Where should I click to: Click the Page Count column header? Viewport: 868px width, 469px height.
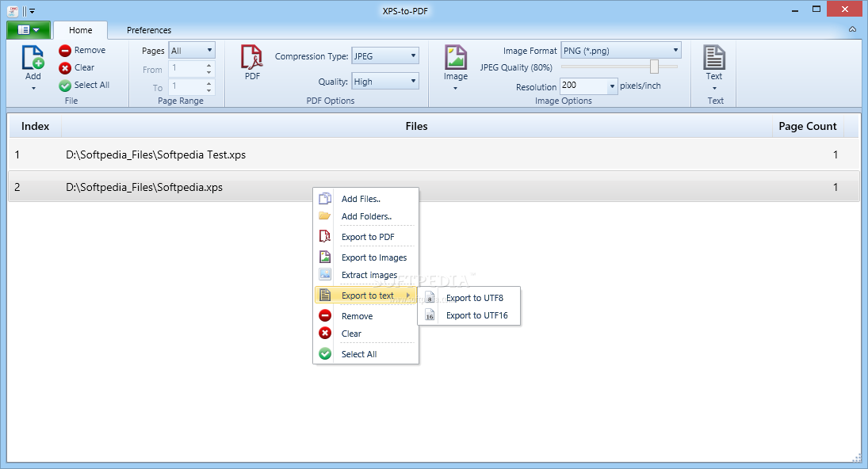[x=808, y=126]
